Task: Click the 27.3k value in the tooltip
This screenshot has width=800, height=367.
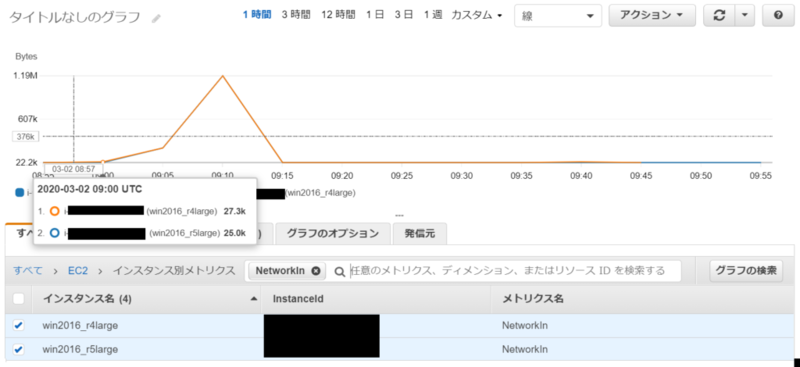Action: tap(235, 211)
